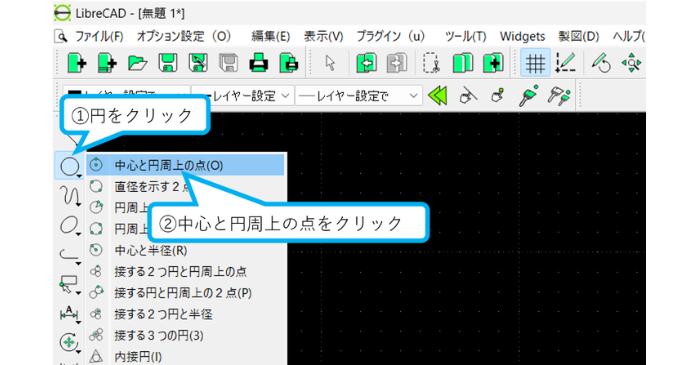The width and height of the screenshot is (698, 365).
Task: Open the 製図(D) menu
Action: (579, 36)
